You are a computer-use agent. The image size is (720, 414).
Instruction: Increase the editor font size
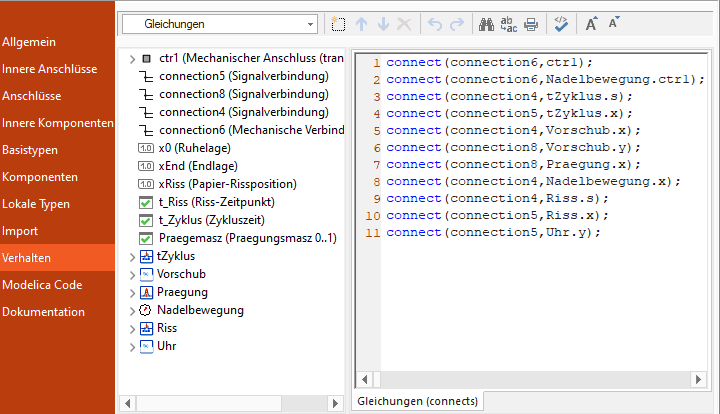pyautogui.click(x=592, y=23)
